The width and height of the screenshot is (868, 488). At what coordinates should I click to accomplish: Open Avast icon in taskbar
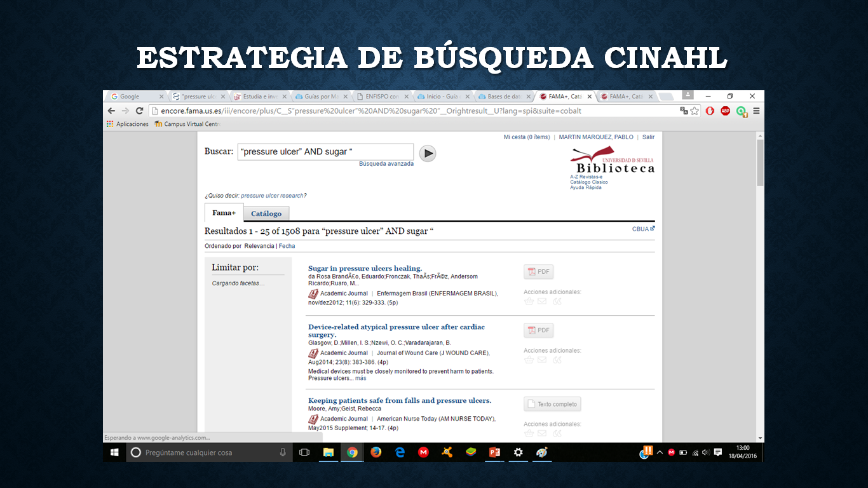[447, 452]
